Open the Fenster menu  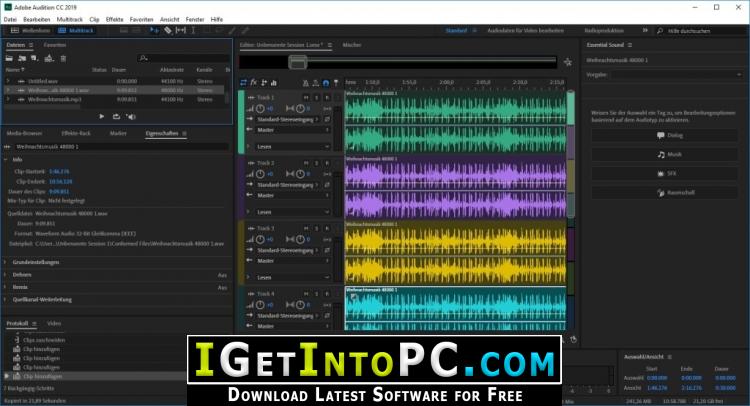[x=195, y=20]
